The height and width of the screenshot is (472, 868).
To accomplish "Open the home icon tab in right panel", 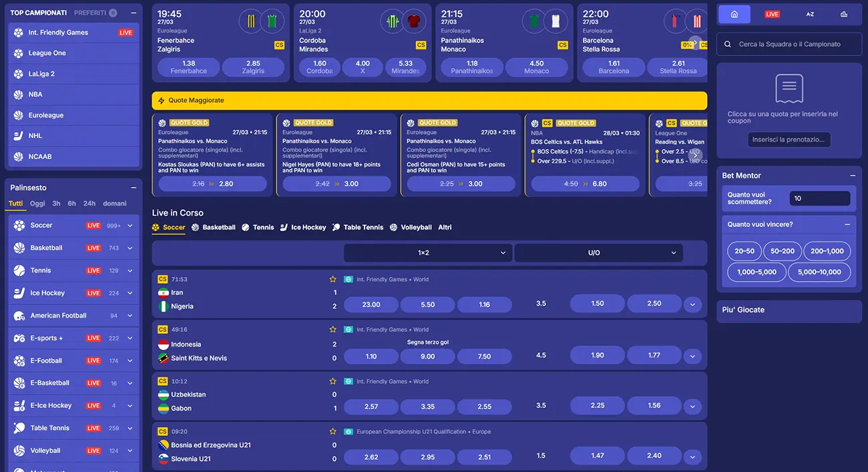I will (734, 14).
